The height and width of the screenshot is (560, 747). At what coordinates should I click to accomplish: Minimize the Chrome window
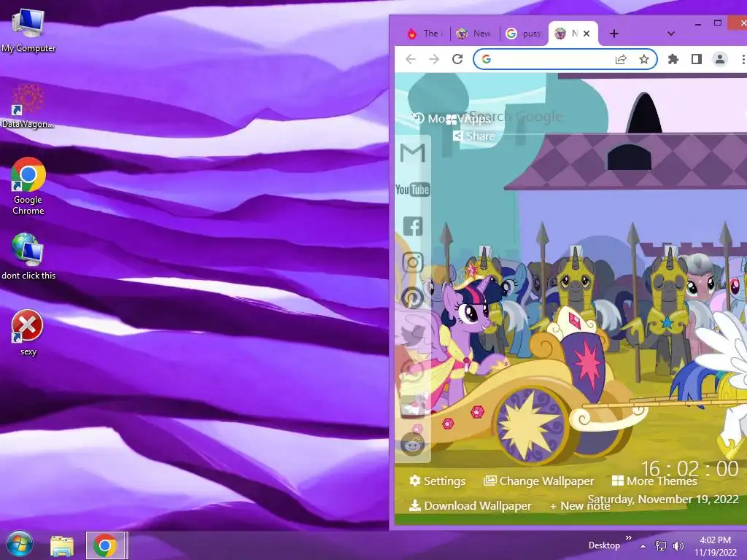[x=698, y=23]
